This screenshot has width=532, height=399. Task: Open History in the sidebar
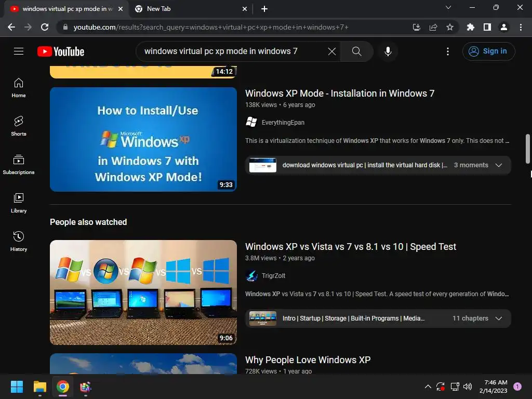(19, 241)
